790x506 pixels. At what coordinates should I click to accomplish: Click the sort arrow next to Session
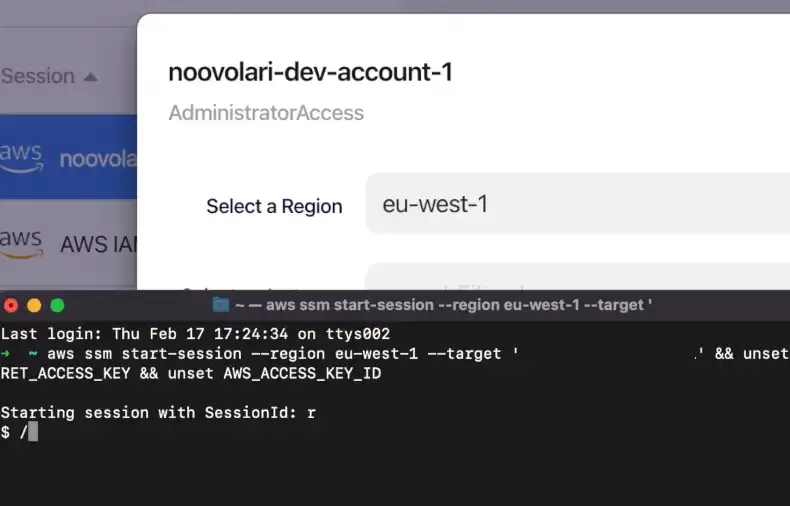point(91,77)
